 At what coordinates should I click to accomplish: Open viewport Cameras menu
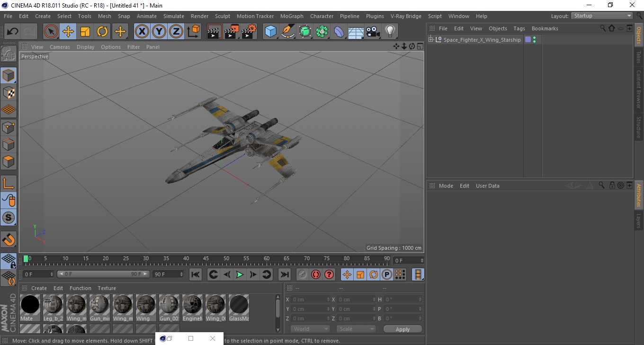[60, 47]
